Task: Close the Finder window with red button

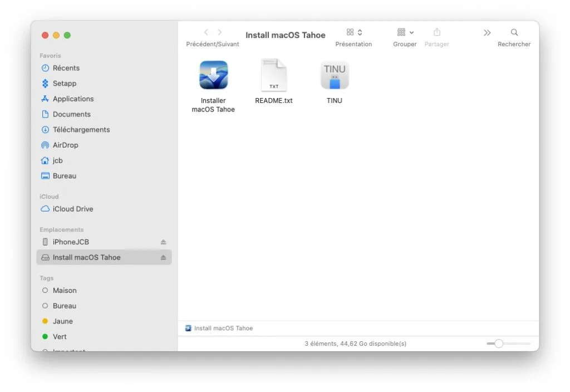Action: coord(45,35)
